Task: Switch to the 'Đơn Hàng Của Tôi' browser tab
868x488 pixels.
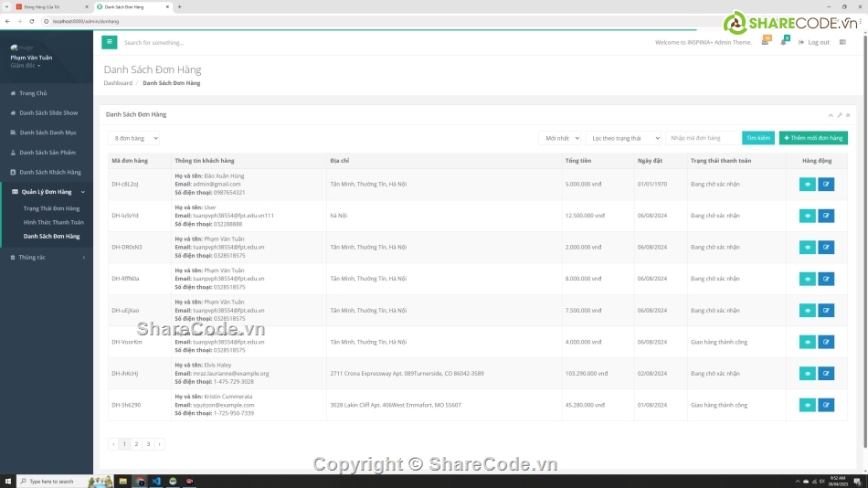Action: tap(51, 6)
